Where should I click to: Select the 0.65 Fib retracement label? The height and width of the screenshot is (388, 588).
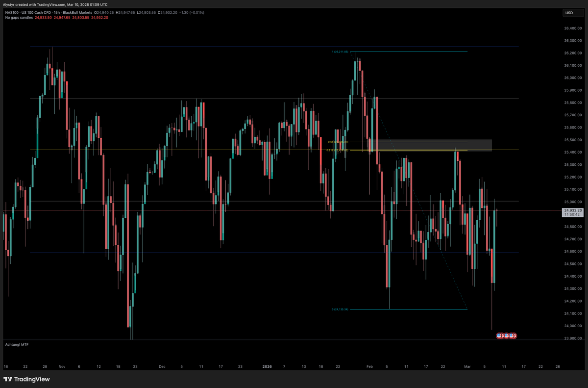[338, 142]
